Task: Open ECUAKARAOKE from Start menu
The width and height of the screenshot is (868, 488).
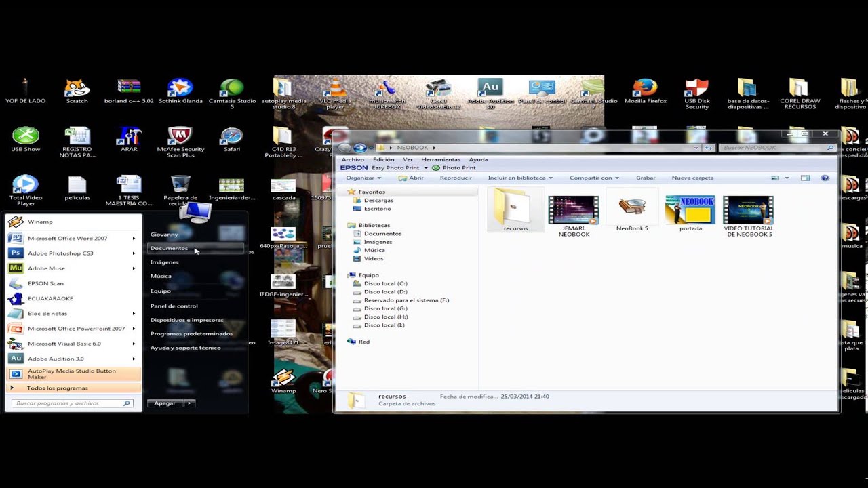Action: pyautogui.click(x=73, y=298)
